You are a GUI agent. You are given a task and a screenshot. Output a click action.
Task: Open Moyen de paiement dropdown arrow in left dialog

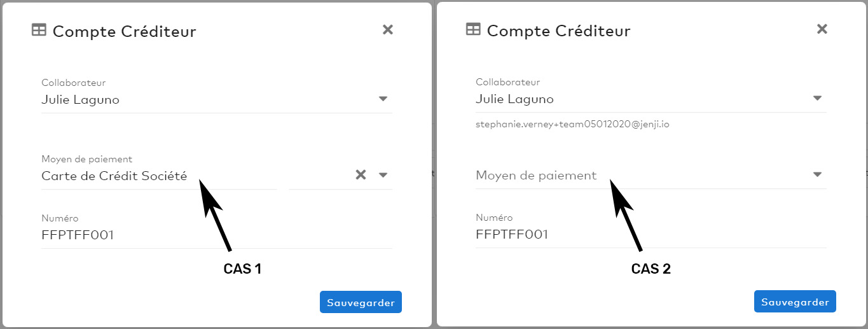pyautogui.click(x=383, y=175)
